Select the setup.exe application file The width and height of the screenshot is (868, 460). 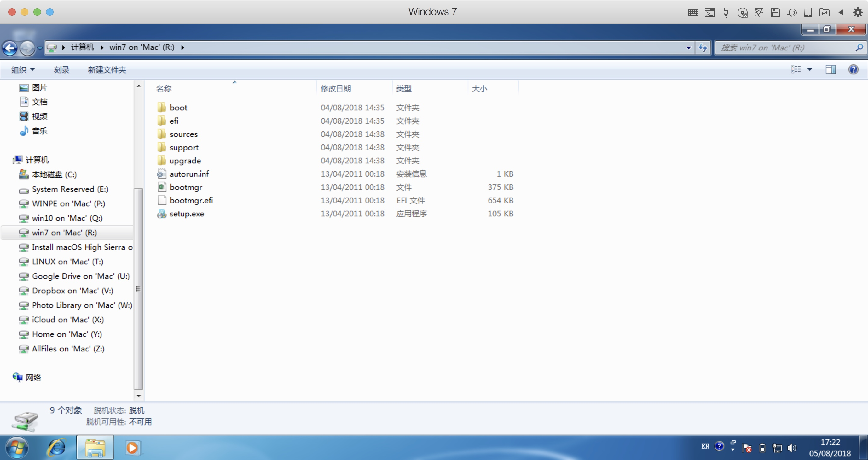pos(186,214)
